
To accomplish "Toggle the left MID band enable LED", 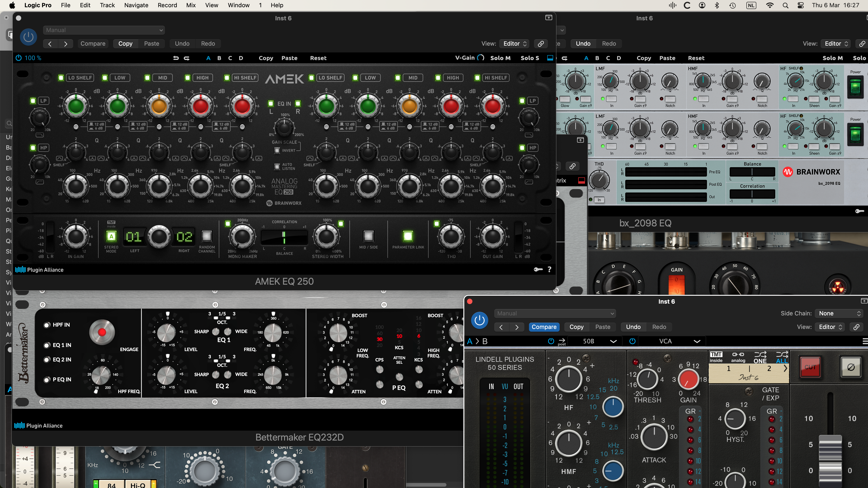I will (147, 78).
